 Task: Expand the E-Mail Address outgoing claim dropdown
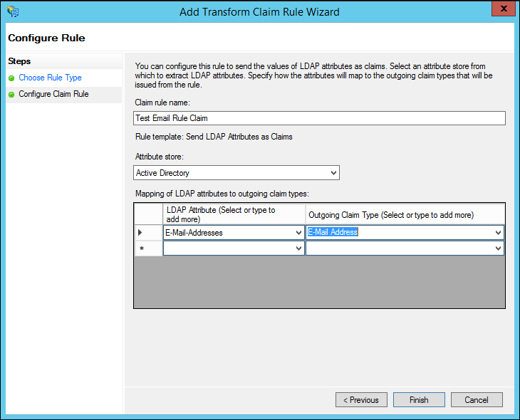tap(498, 233)
